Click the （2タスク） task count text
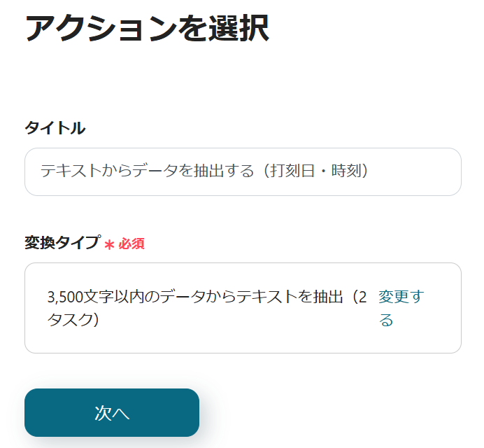This screenshot has height=448, width=484. pyautogui.click(x=73, y=320)
